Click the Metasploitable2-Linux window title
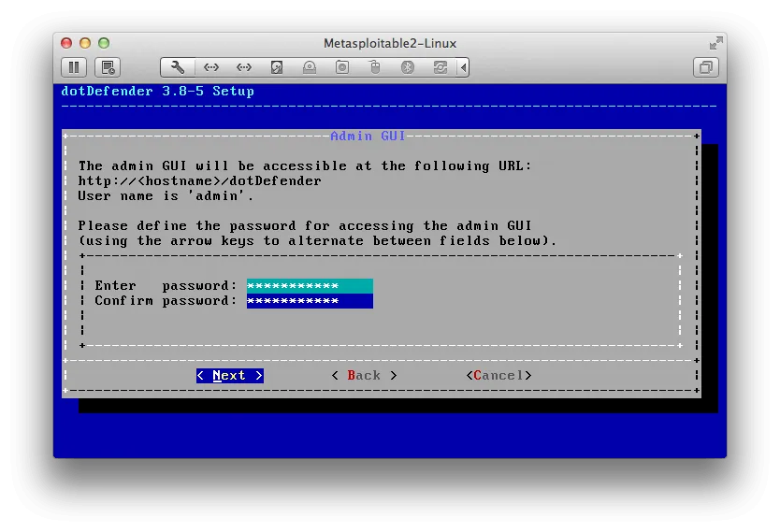 tap(390, 43)
